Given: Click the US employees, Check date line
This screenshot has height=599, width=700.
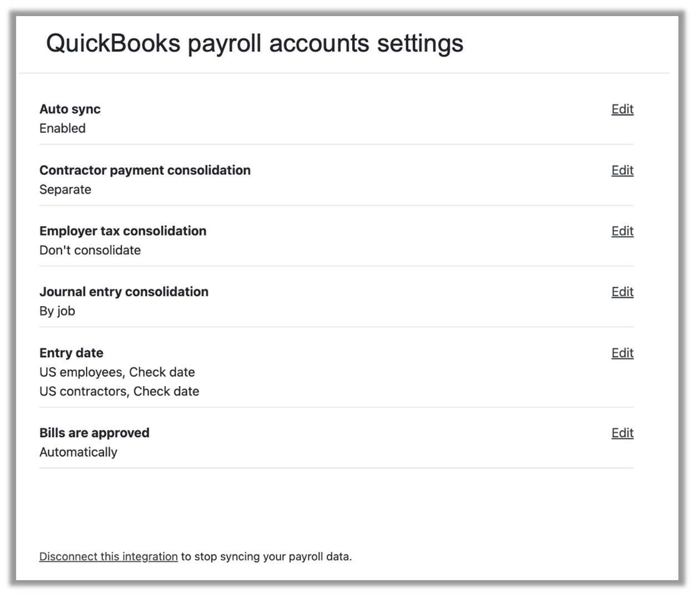Looking at the screenshot, I should pos(117,372).
